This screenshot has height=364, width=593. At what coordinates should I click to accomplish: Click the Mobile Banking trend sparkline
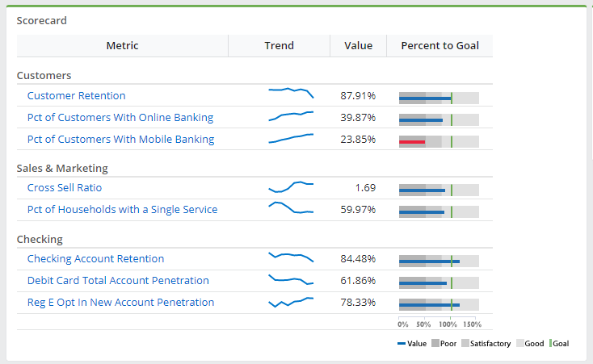pyautogui.click(x=291, y=138)
